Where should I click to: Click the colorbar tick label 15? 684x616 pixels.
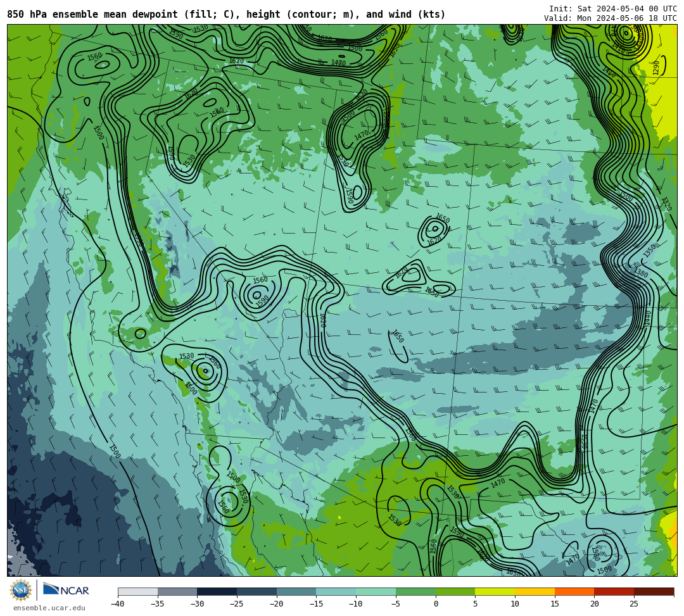[x=555, y=604]
